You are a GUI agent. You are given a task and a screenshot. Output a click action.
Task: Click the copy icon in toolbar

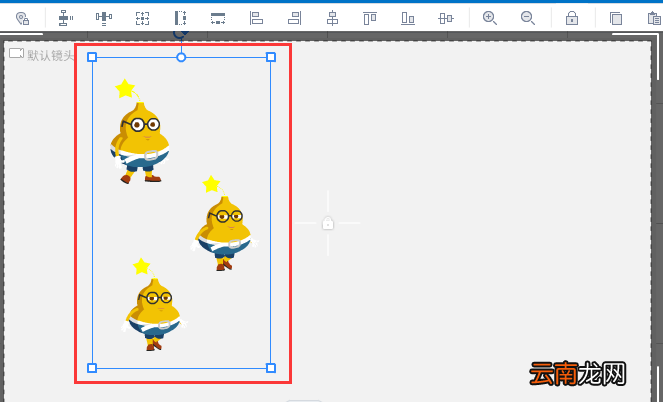point(616,18)
